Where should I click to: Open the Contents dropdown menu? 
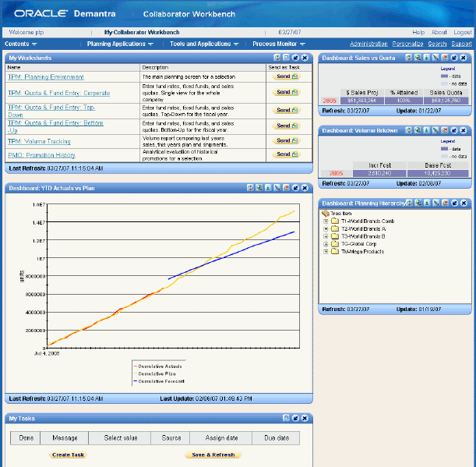tap(20, 44)
